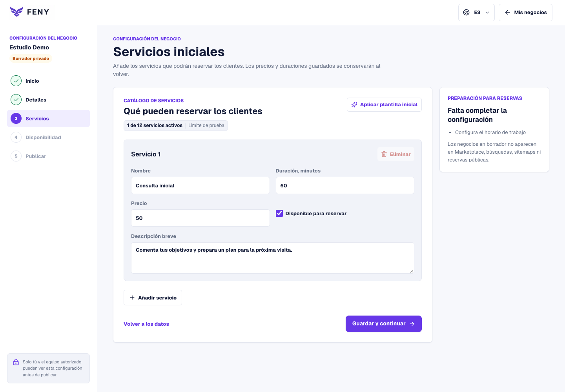This screenshot has width=565, height=392.
Task: Click the FENY logo icon
Action: (16, 12)
